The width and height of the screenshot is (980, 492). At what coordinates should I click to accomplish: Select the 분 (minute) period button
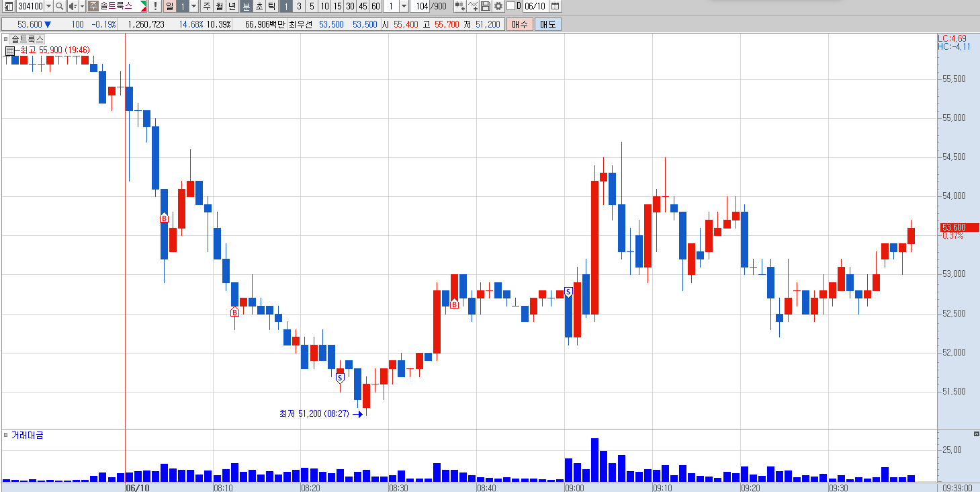(246, 6)
